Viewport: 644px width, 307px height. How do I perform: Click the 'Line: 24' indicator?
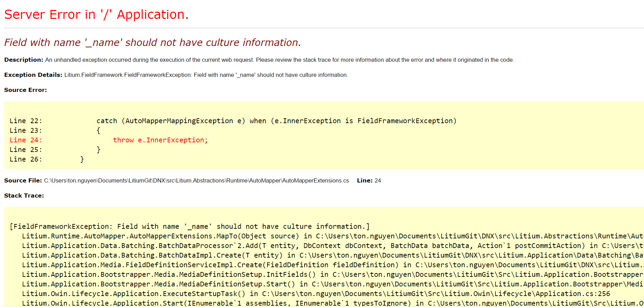click(x=369, y=180)
